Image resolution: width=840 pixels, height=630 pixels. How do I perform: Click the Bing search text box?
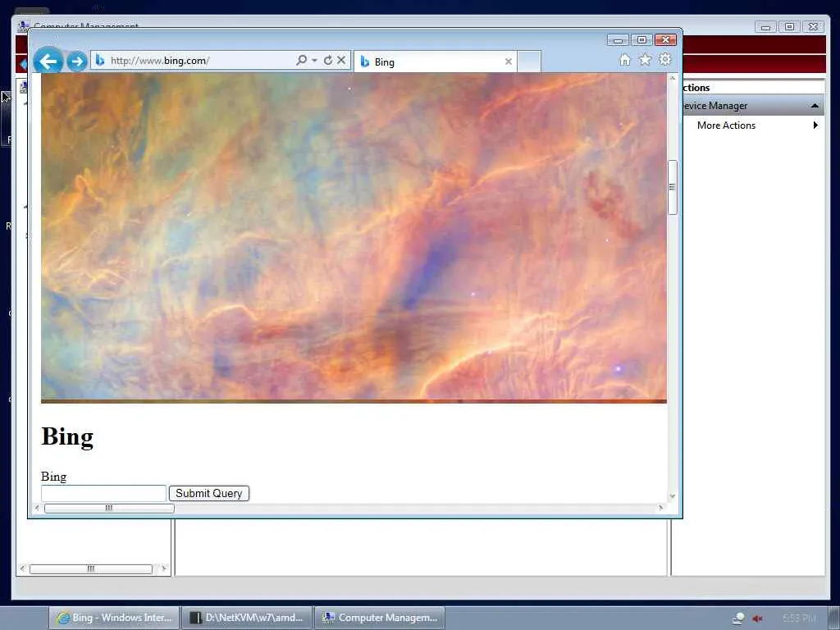click(x=103, y=493)
